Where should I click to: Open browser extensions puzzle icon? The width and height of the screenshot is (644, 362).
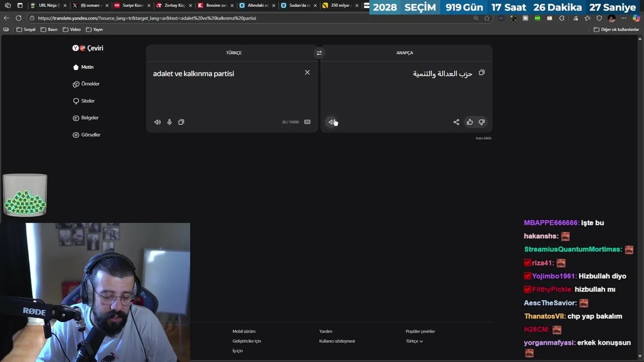[562, 18]
